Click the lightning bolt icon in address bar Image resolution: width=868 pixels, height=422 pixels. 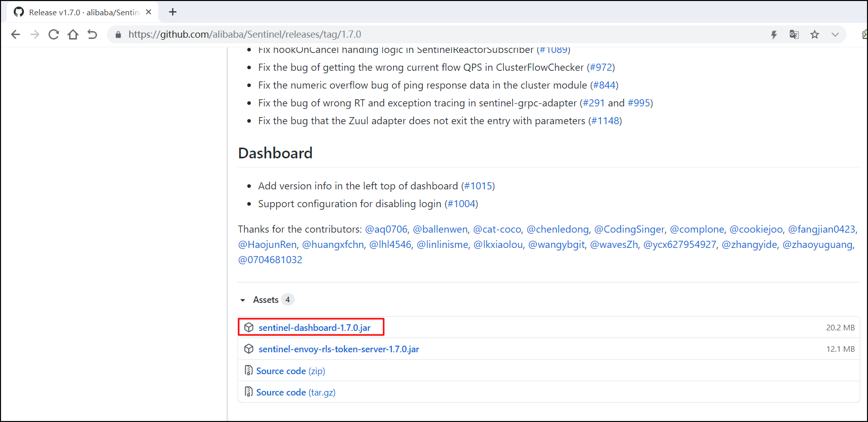coord(774,35)
